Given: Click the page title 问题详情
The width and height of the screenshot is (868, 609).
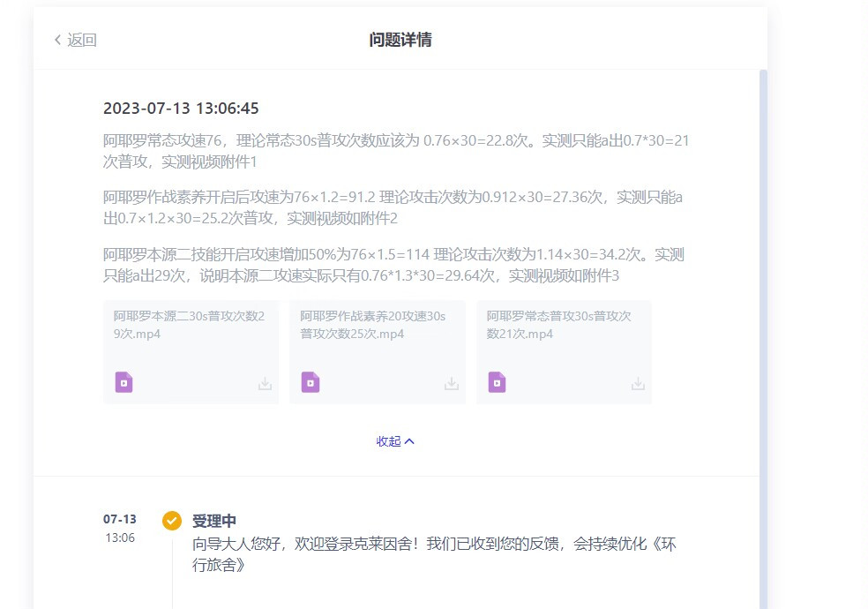Looking at the screenshot, I should point(400,40).
